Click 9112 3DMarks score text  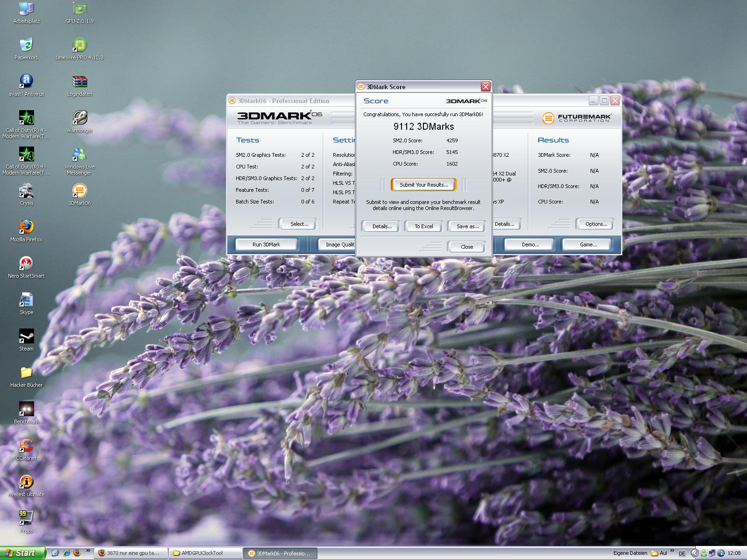click(x=423, y=126)
